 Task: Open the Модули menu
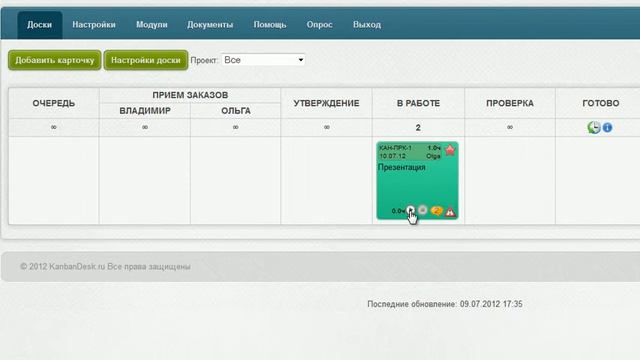(x=152, y=25)
